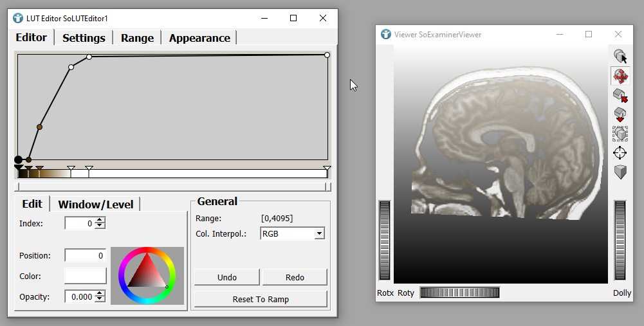
Task: Click the Roty thumbwheel
Action: click(459, 293)
